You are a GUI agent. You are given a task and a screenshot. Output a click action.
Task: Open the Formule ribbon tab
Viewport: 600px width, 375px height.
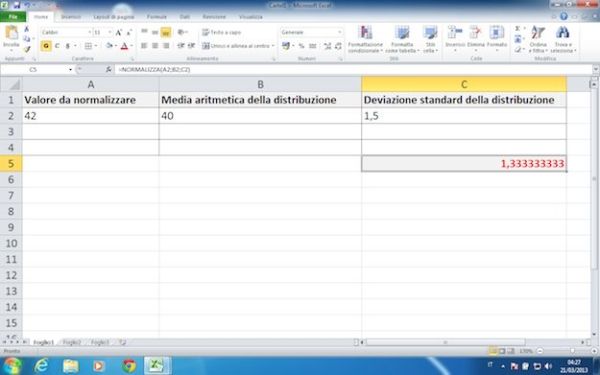tap(157, 17)
